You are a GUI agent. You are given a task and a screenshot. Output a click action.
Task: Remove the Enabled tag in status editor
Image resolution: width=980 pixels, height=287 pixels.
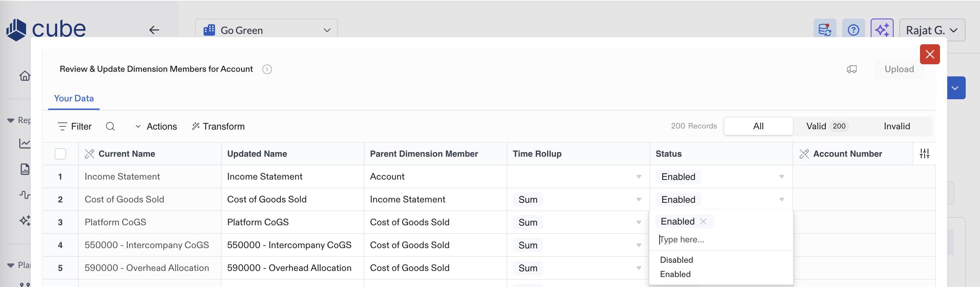(704, 221)
